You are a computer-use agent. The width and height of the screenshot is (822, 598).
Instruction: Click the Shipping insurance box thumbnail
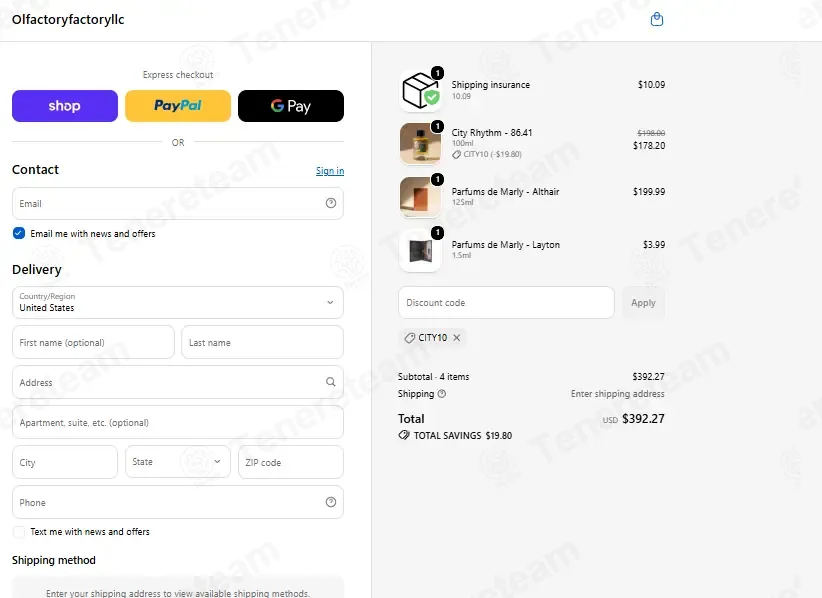[420, 91]
